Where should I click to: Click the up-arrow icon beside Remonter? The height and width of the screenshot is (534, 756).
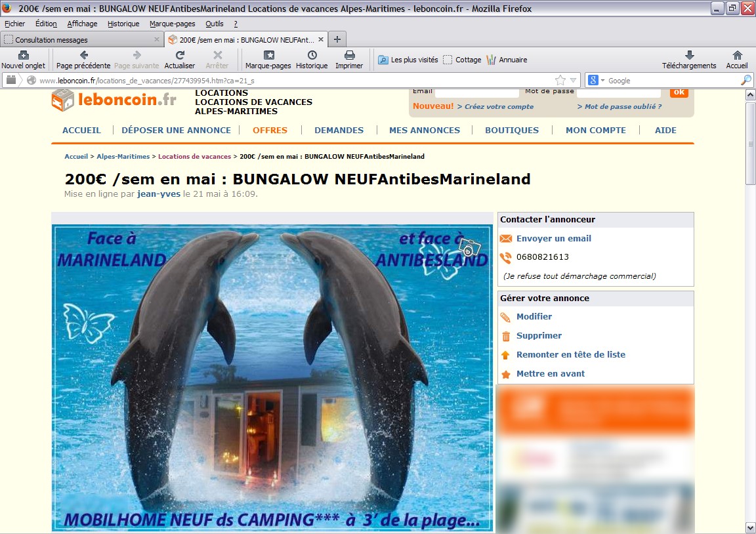pyautogui.click(x=505, y=355)
